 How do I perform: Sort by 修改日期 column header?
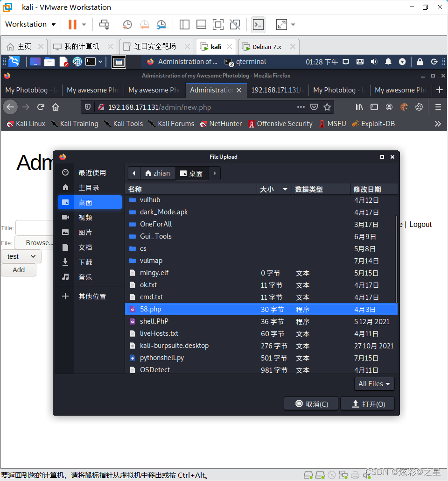click(x=373, y=189)
